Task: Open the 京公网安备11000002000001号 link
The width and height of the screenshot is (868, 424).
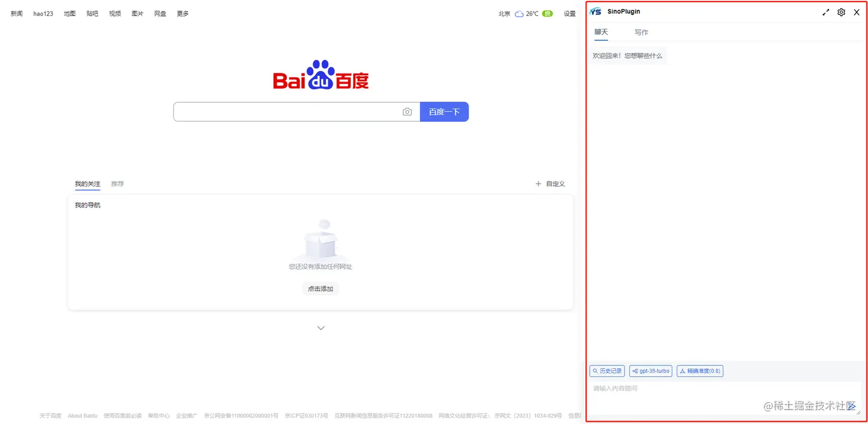Action: 241,415
